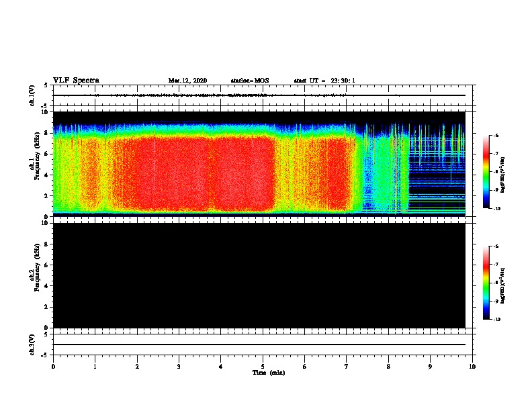Click the "6" kHz tick of ch.2 spectrogram
The height and width of the screenshot is (411, 532).
(46, 265)
